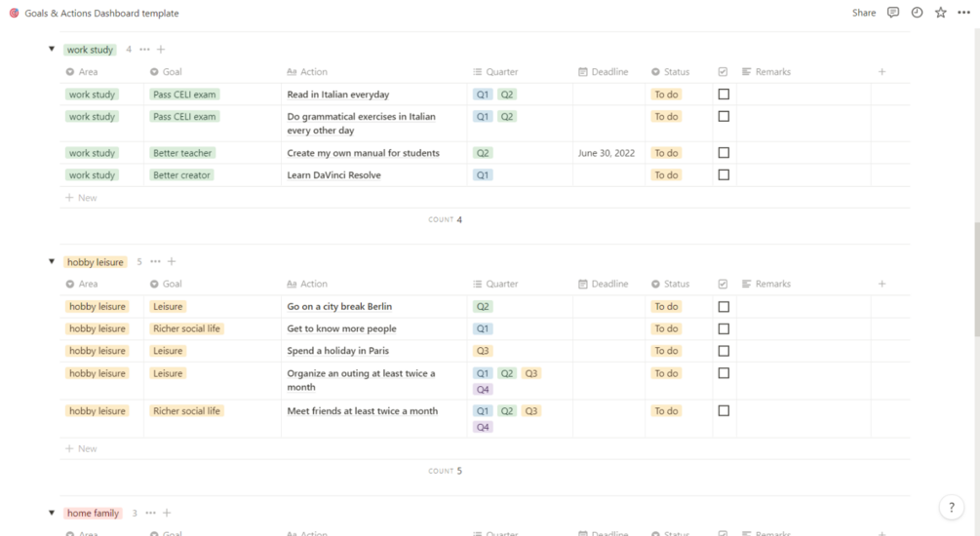Open the Status column header in hobby leisure
This screenshot has height=536, width=980.
(x=676, y=285)
